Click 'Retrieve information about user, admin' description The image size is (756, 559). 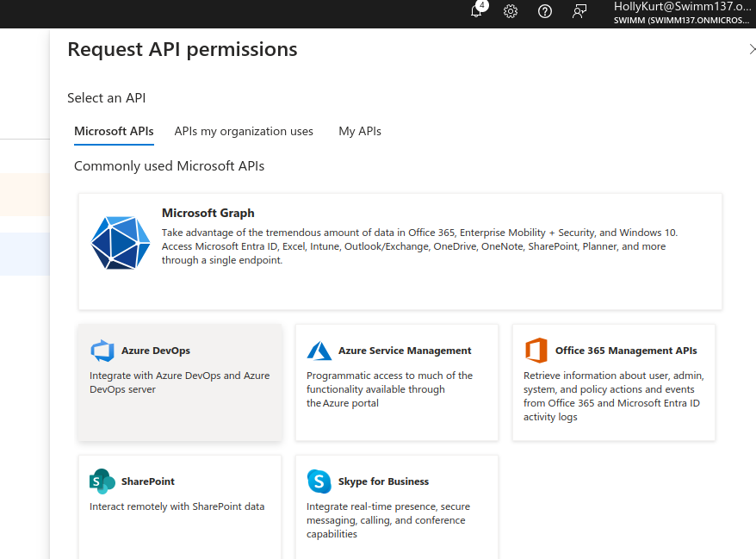point(614,396)
